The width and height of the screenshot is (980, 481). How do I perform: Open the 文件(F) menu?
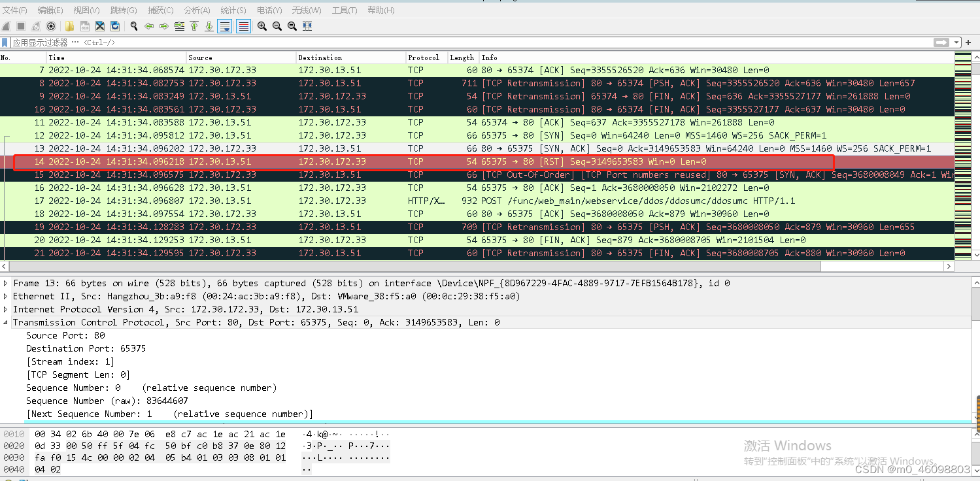(15, 10)
